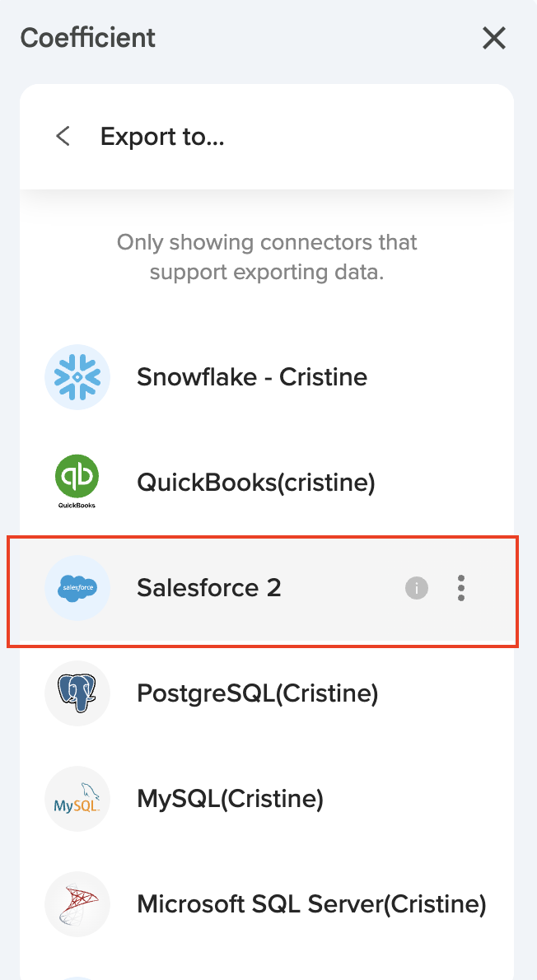Click the Salesforce cloud logo icon

77,588
